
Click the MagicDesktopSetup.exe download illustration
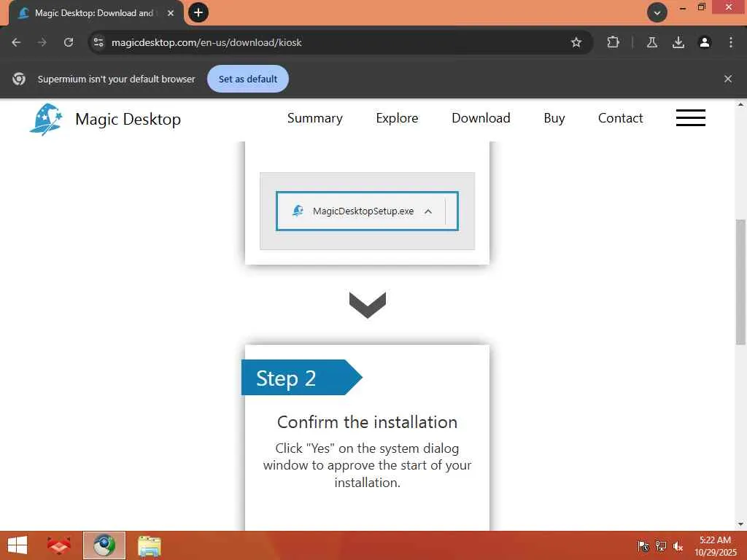click(x=367, y=211)
